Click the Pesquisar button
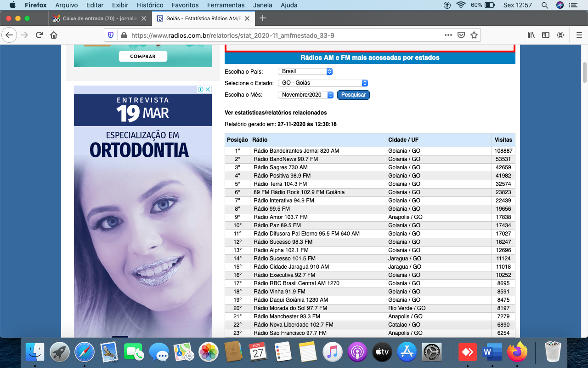This screenshot has height=368, width=588. click(x=353, y=95)
